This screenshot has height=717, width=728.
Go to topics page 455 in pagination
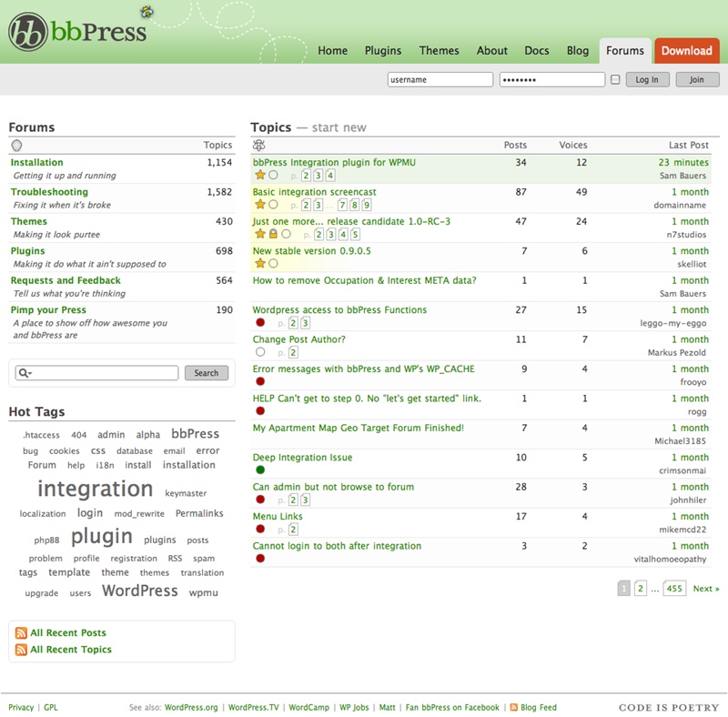coord(674,589)
